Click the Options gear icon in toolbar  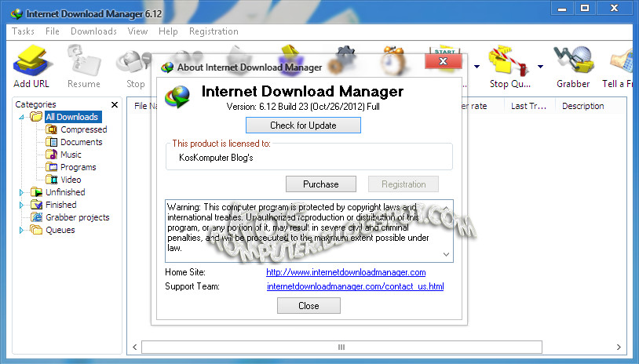coord(344,60)
